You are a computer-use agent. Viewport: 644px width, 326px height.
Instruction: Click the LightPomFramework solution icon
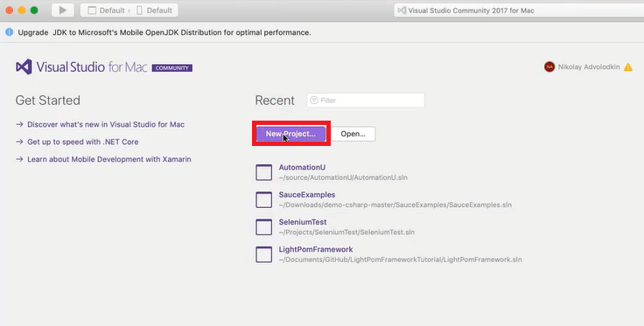pyautogui.click(x=263, y=254)
